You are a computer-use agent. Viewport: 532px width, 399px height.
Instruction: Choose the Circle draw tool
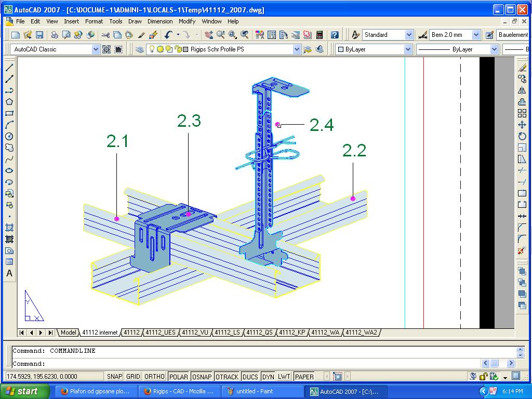tap(9, 136)
